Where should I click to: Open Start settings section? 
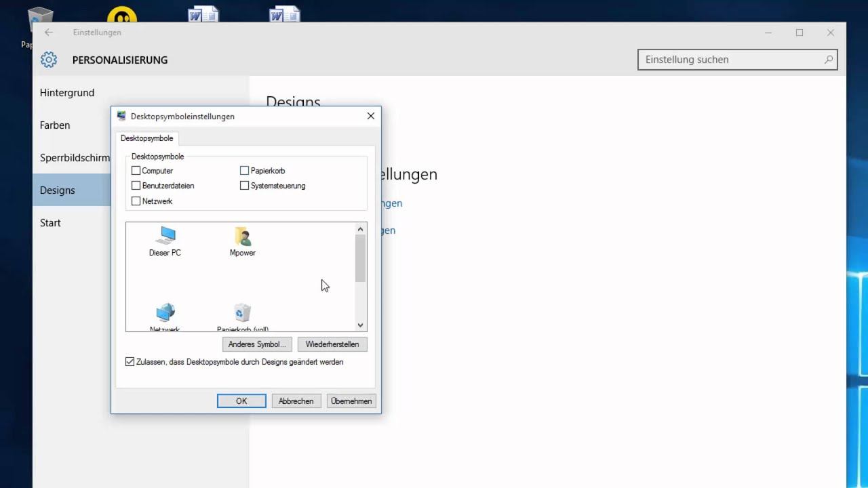pos(72,223)
